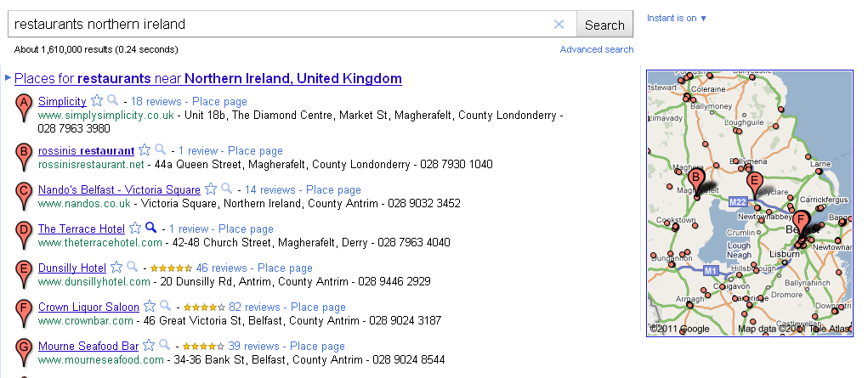Open the Instant is on dropdown
The image size is (868, 378).
pos(677,19)
